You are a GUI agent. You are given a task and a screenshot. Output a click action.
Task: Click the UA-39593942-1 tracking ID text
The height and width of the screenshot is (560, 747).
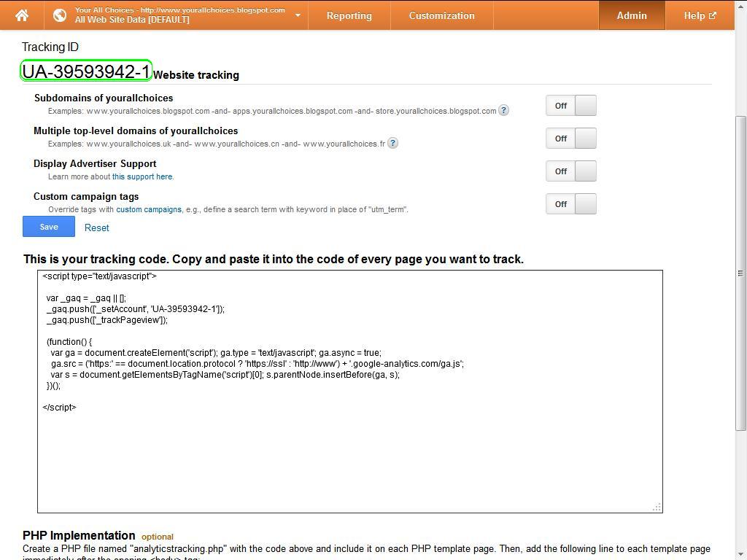pyautogui.click(x=86, y=71)
